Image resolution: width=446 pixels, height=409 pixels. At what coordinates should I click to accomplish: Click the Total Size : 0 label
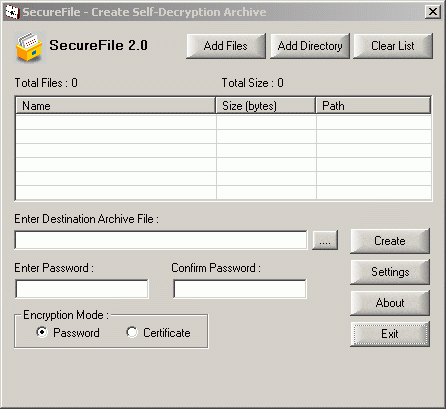pyautogui.click(x=253, y=83)
